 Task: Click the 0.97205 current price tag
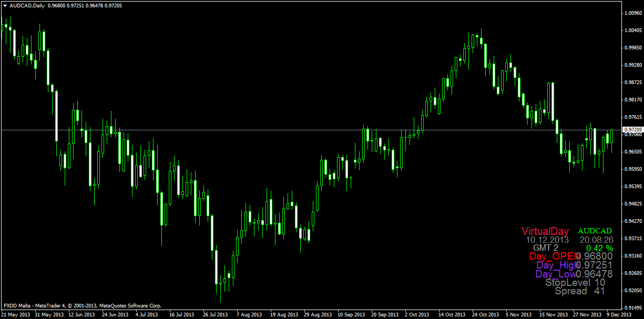click(632, 129)
